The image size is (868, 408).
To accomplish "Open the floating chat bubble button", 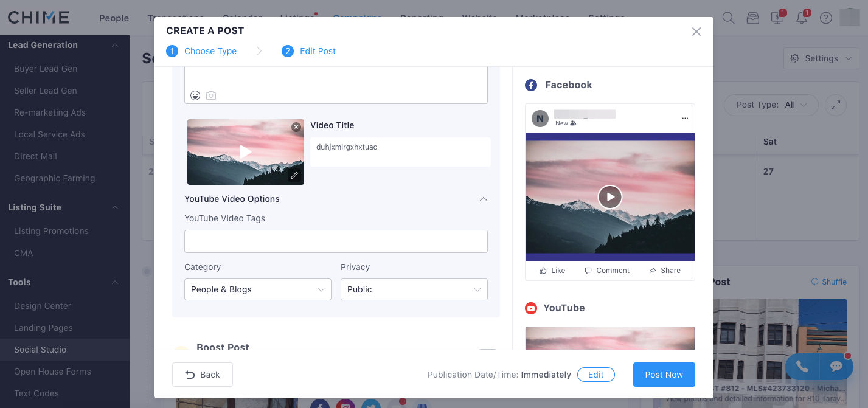I will [x=836, y=366].
